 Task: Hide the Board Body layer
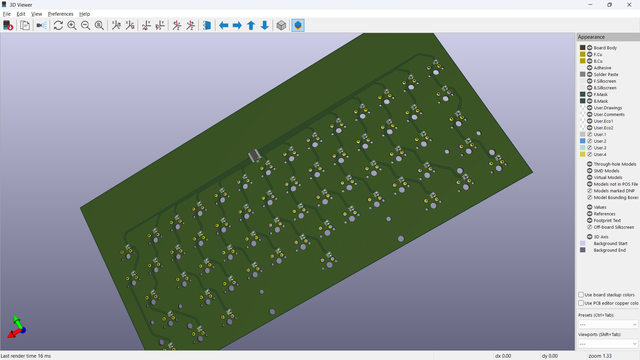(x=589, y=48)
